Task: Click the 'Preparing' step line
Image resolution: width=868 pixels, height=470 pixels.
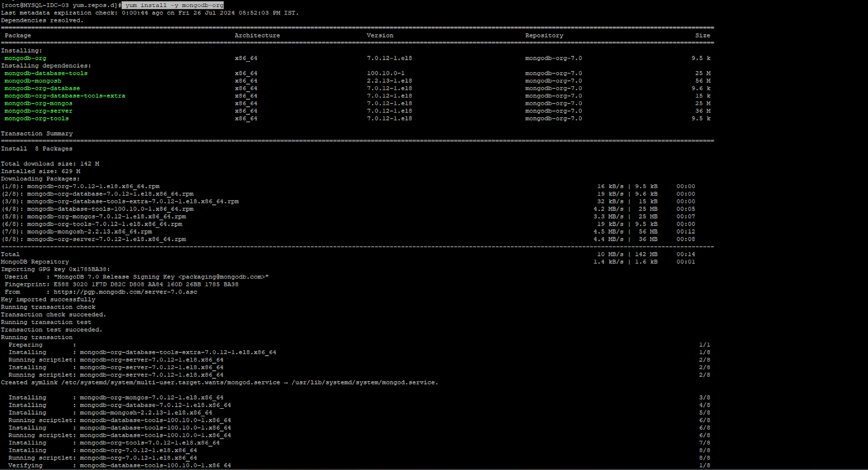Action: (x=42, y=345)
